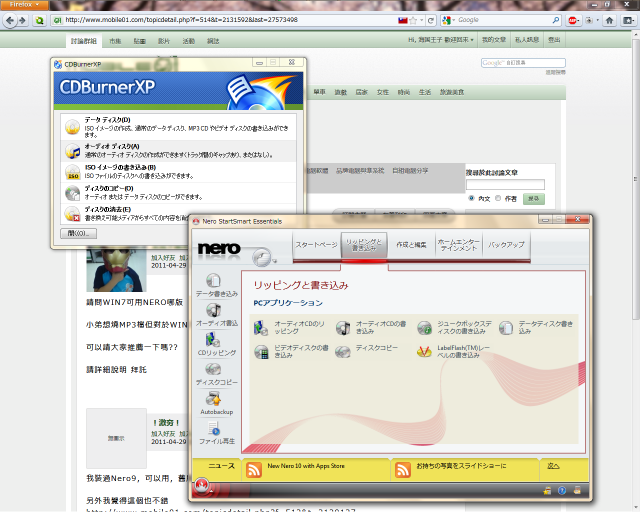
Task: Click green search button in forum search box
Action: (533, 198)
